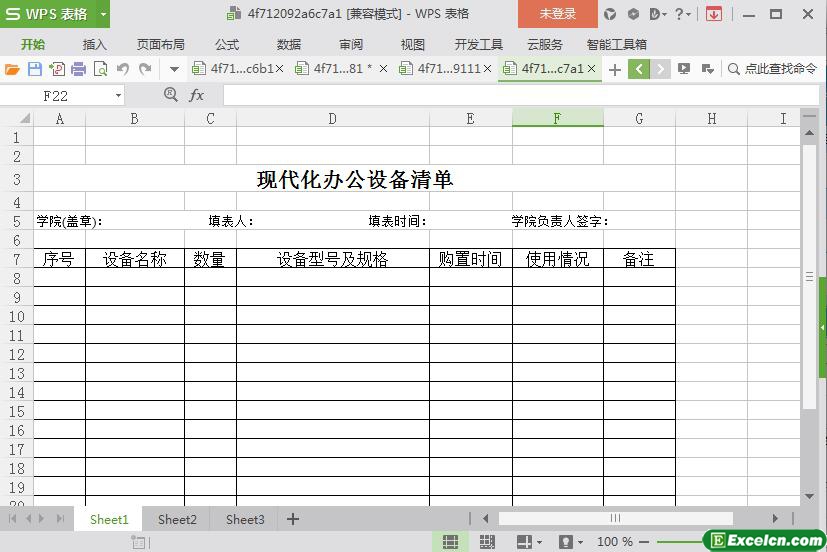Open the 开发工具 ribbon tab
Image resolution: width=827 pixels, height=552 pixels.
point(478,45)
